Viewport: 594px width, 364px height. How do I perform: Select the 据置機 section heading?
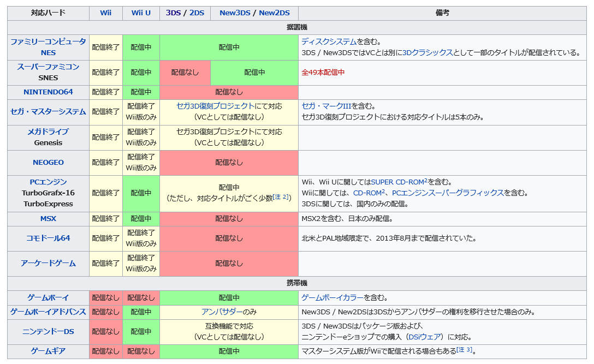pos(297,27)
